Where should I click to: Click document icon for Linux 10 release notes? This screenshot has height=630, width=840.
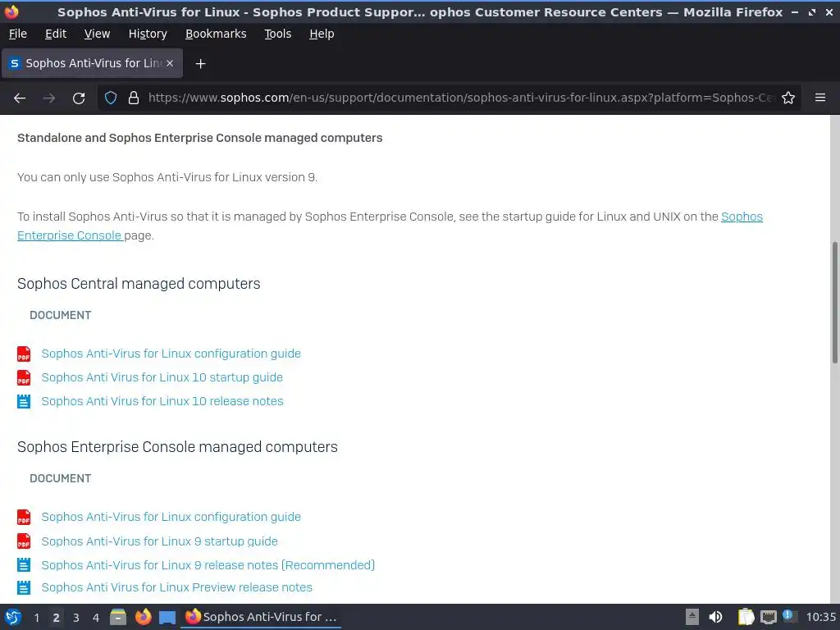(24, 401)
